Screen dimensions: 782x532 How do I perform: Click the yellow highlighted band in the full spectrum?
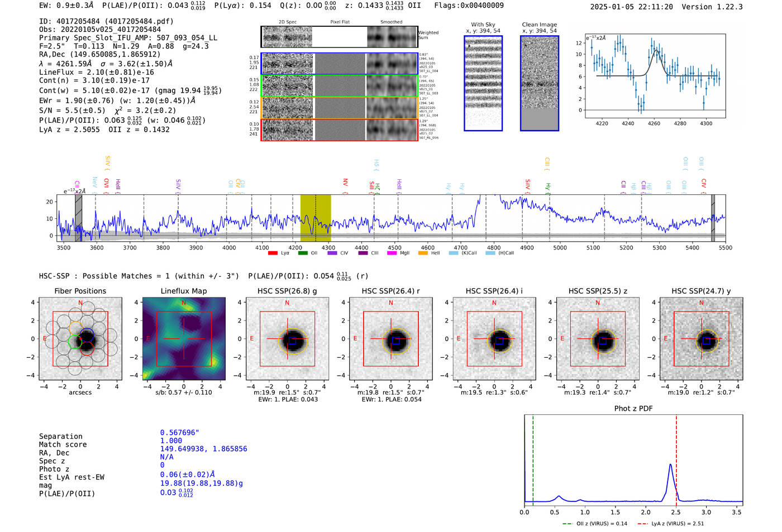point(316,218)
